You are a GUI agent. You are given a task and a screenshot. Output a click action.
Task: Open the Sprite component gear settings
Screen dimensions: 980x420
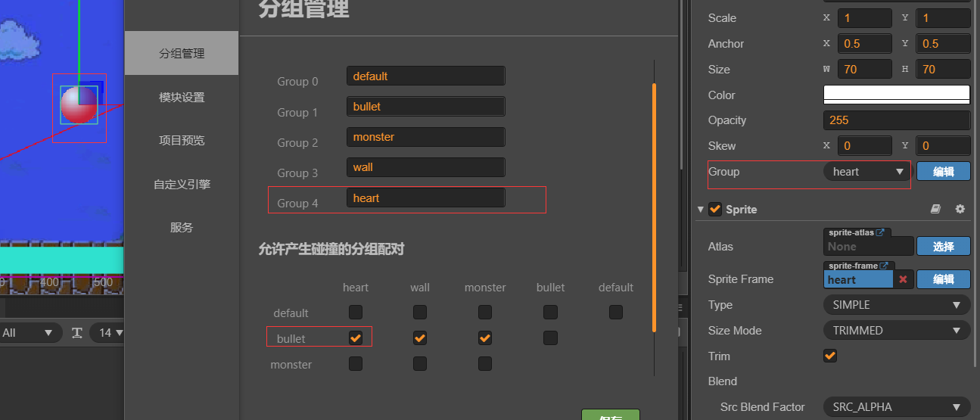click(x=960, y=209)
